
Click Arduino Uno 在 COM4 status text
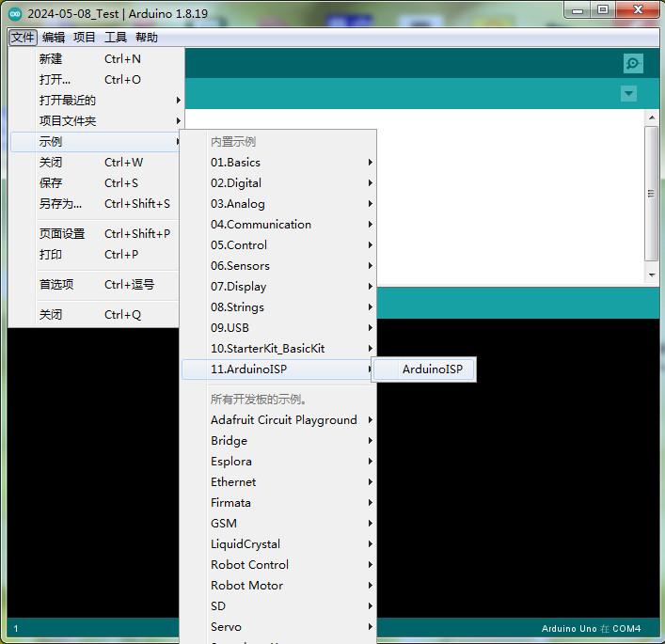point(591,629)
